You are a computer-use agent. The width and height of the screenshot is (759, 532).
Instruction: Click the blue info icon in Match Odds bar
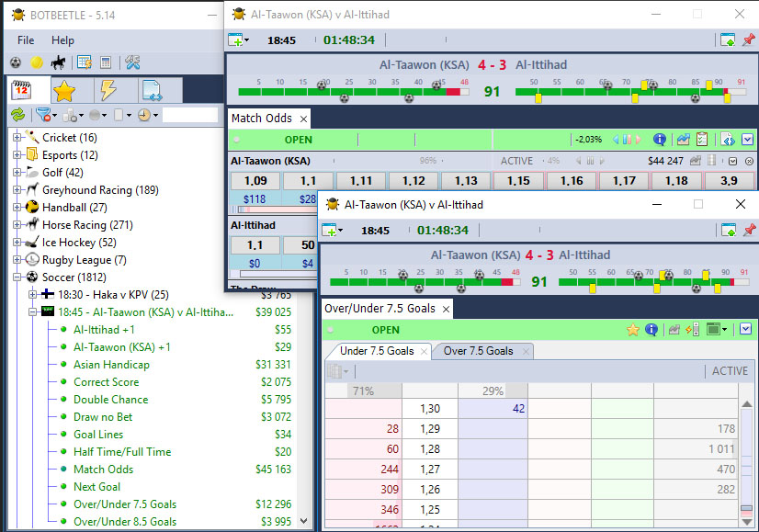[659, 140]
